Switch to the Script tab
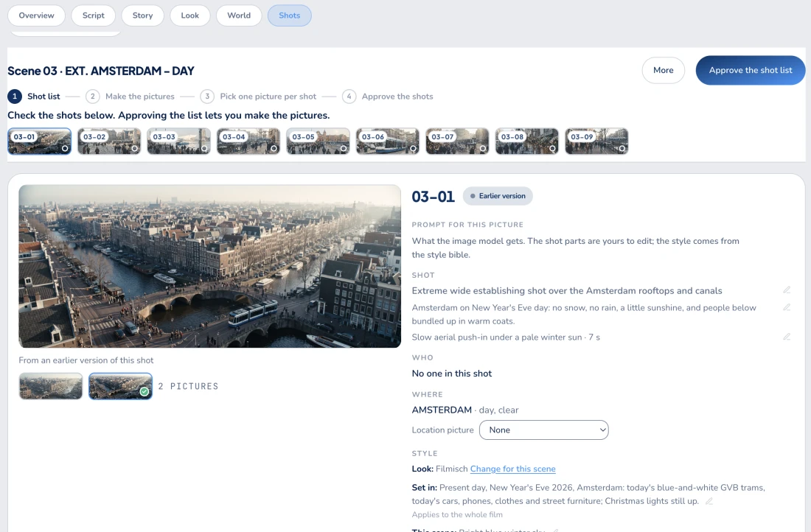The width and height of the screenshot is (811, 532). (x=93, y=15)
